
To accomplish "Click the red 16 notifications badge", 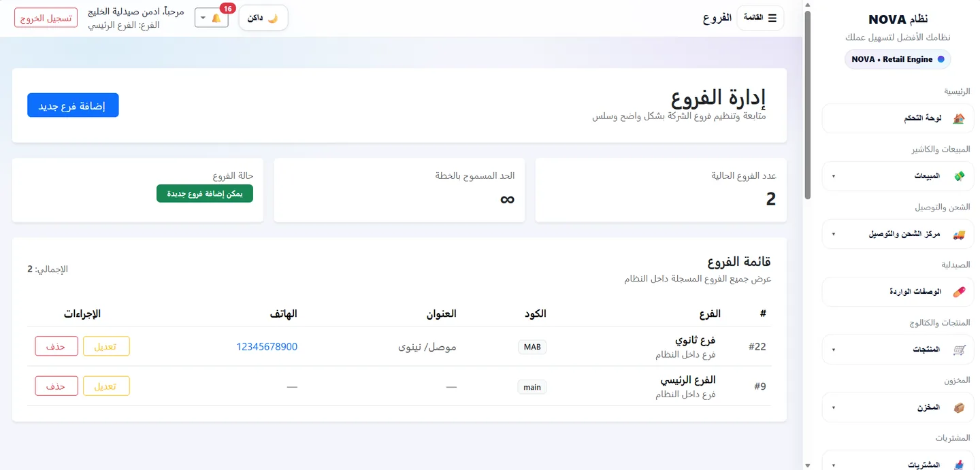I will [x=228, y=8].
